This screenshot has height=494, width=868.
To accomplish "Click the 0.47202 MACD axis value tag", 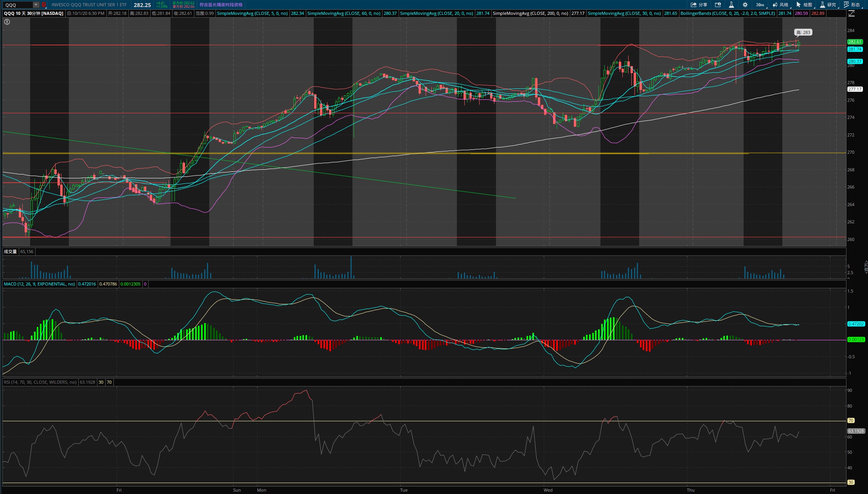I will (x=855, y=324).
